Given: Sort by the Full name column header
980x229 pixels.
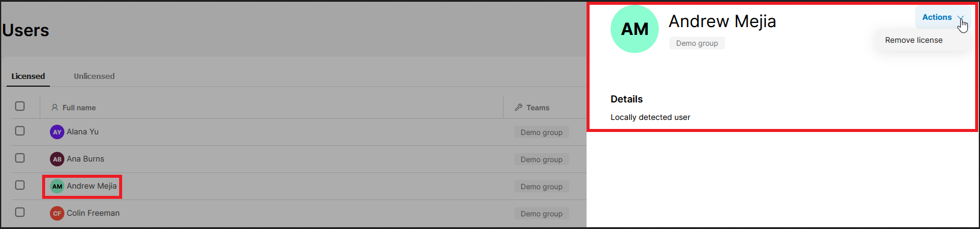Looking at the screenshot, I should (79, 108).
